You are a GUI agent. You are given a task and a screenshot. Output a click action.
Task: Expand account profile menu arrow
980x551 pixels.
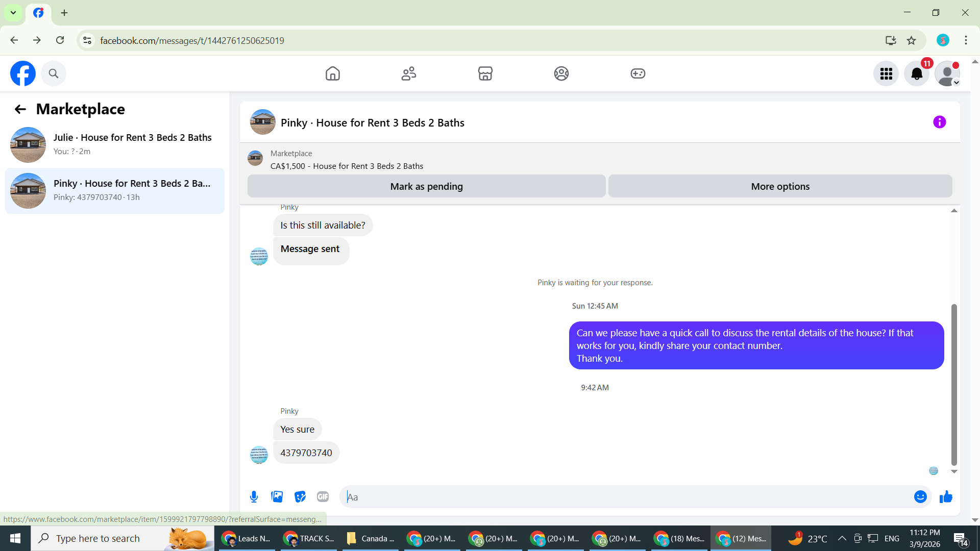pos(957,83)
